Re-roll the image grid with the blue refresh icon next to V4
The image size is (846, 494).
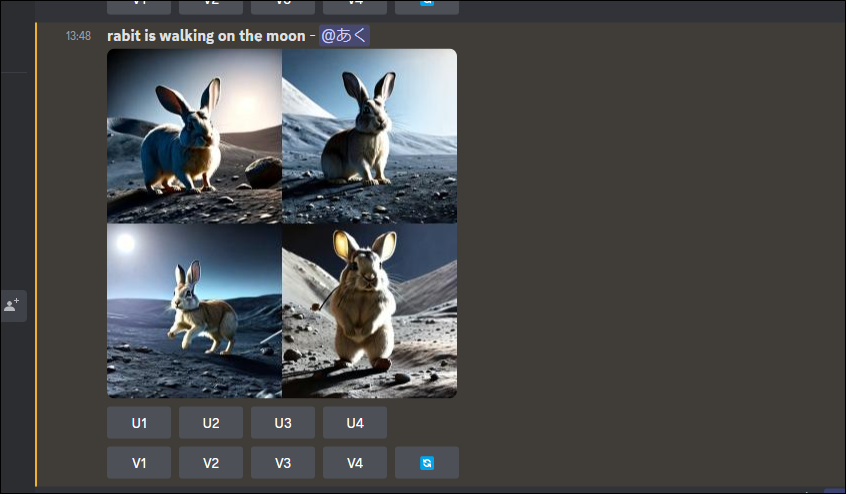(x=427, y=463)
